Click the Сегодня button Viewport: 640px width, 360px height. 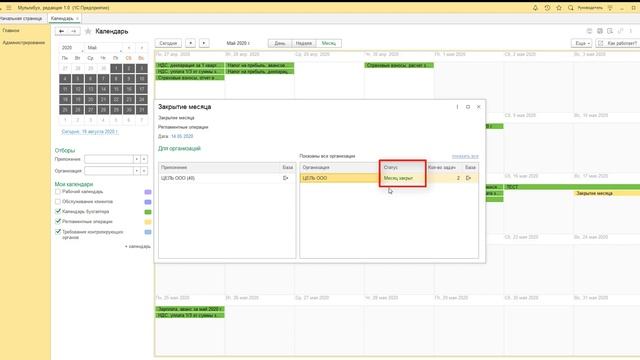pyautogui.click(x=168, y=43)
